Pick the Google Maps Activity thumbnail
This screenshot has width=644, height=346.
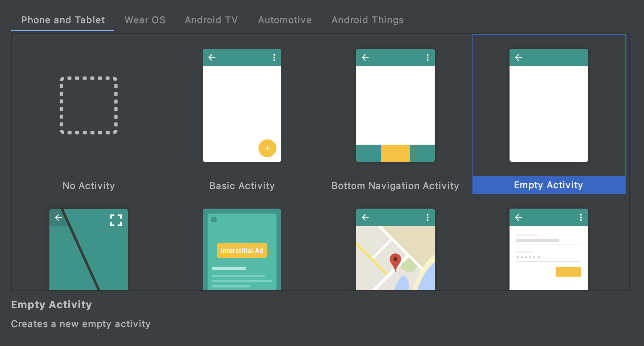click(x=395, y=249)
